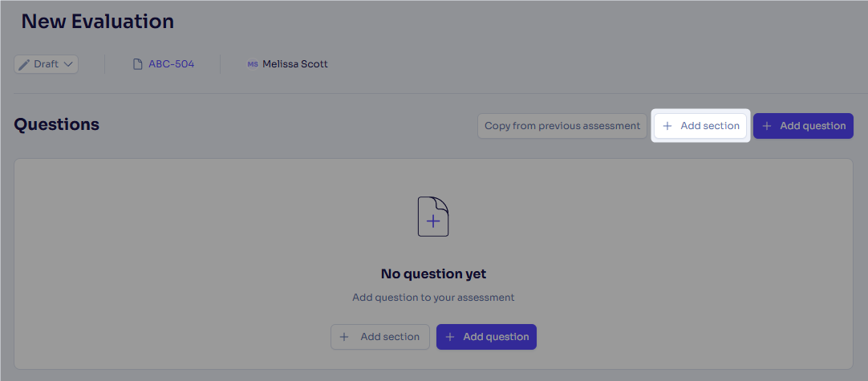Click plus icon in top Add question

767,126
